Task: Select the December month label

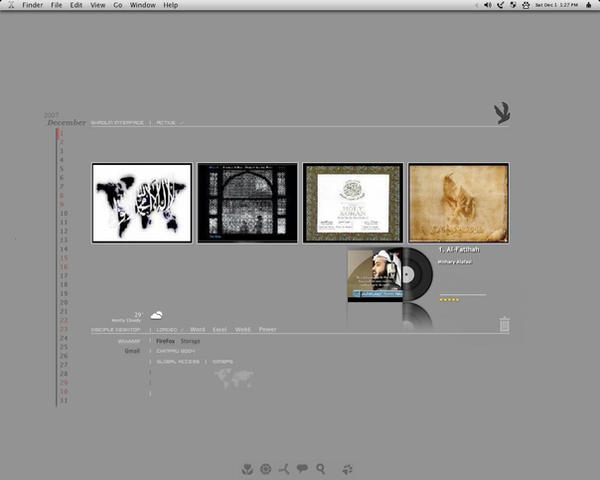Action: (67, 122)
